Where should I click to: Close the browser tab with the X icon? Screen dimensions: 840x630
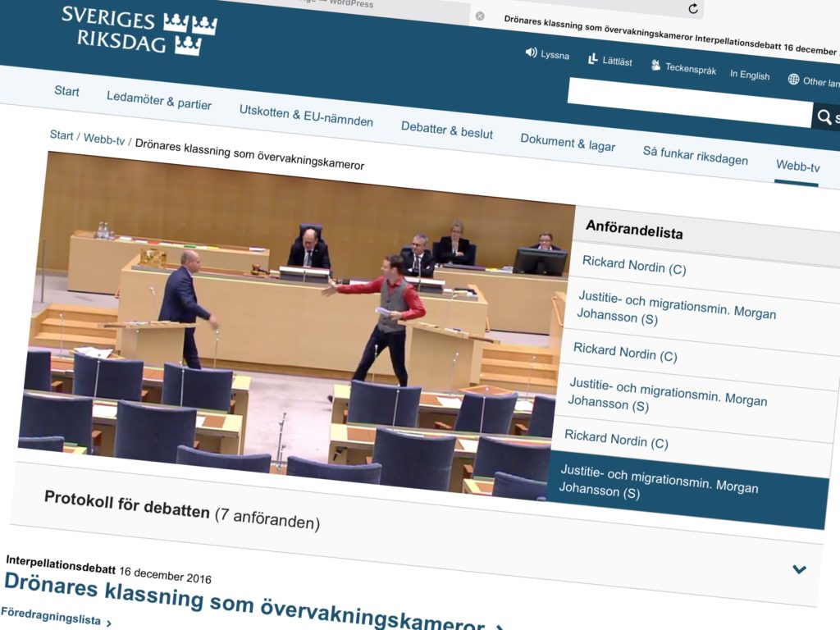coord(480,16)
